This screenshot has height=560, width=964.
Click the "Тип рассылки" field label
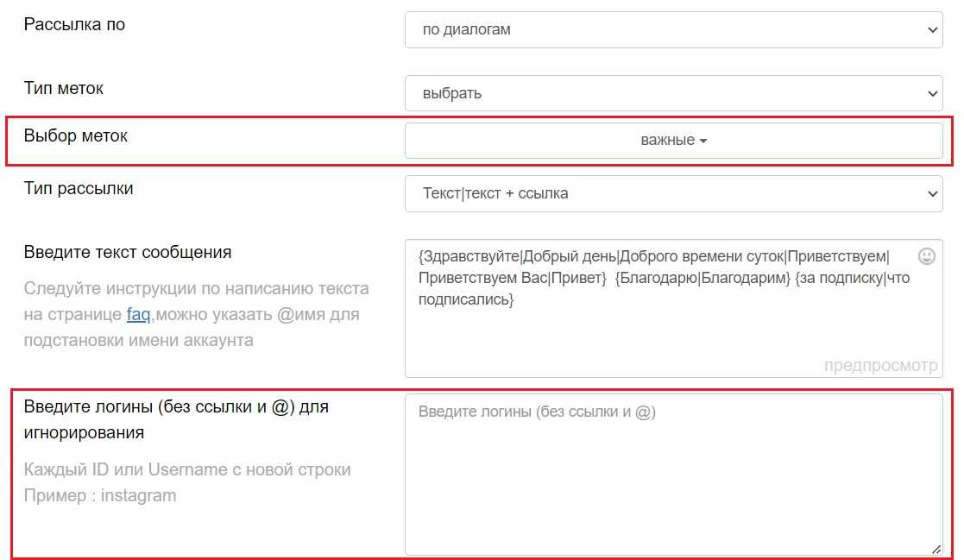(79, 188)
